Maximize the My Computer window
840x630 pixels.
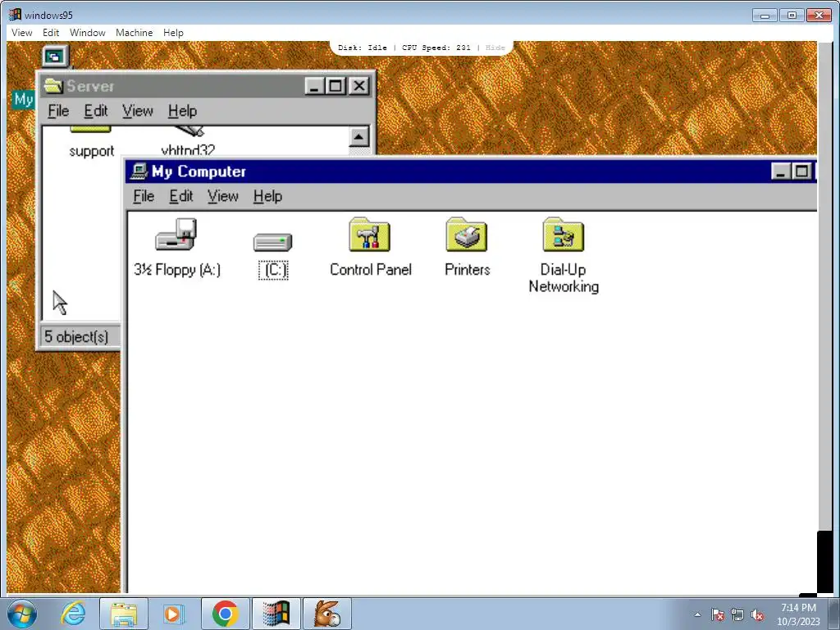pos(802,171)
